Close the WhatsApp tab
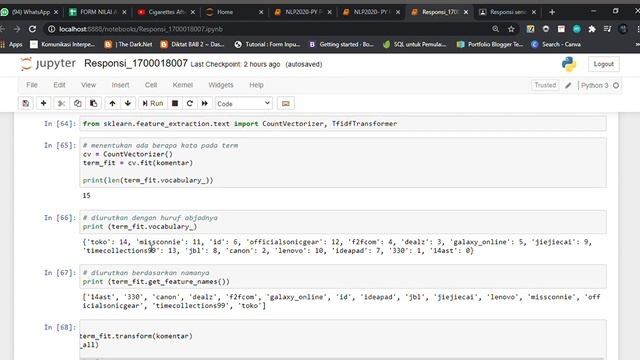640x360 pixels. (x=56, y=12)
